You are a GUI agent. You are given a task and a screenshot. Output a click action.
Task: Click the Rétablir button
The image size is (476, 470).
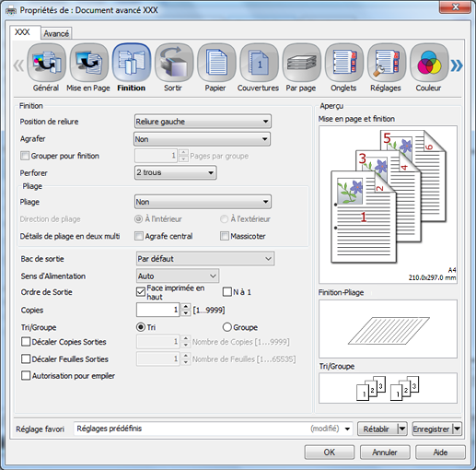[377, 429]
